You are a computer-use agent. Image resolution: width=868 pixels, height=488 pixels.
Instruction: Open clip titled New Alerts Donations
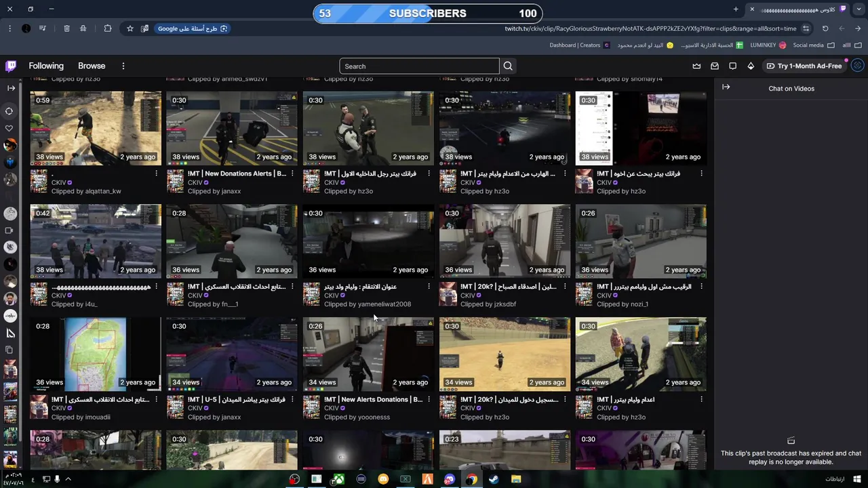pyautogui.click(x=373, y=400)
